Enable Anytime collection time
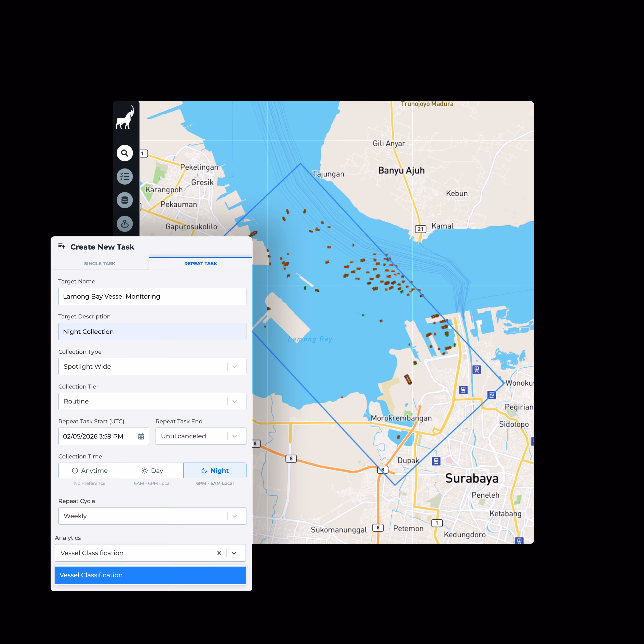This screenshot has height=644, width=644. pyautogui.click(x=89, y=471)
